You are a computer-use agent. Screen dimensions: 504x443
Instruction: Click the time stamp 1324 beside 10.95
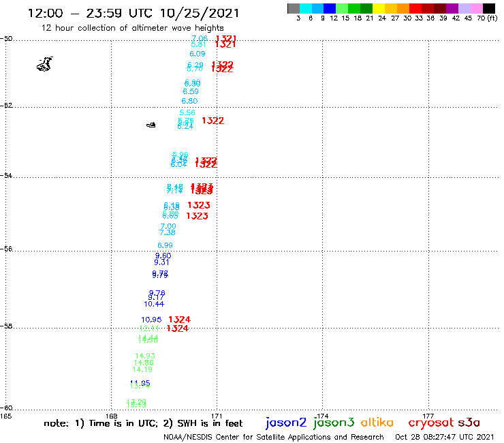179,320
